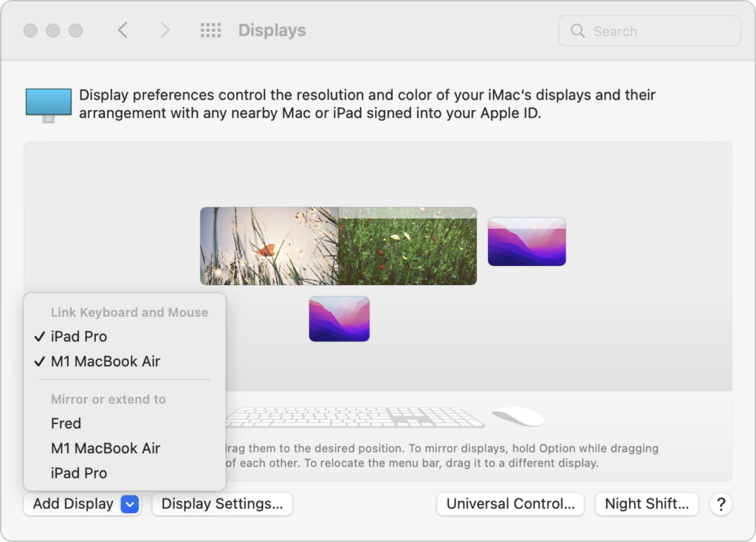Zoom the Displays window with the third window button
756x542 pixels.
(x=76, y=30)
